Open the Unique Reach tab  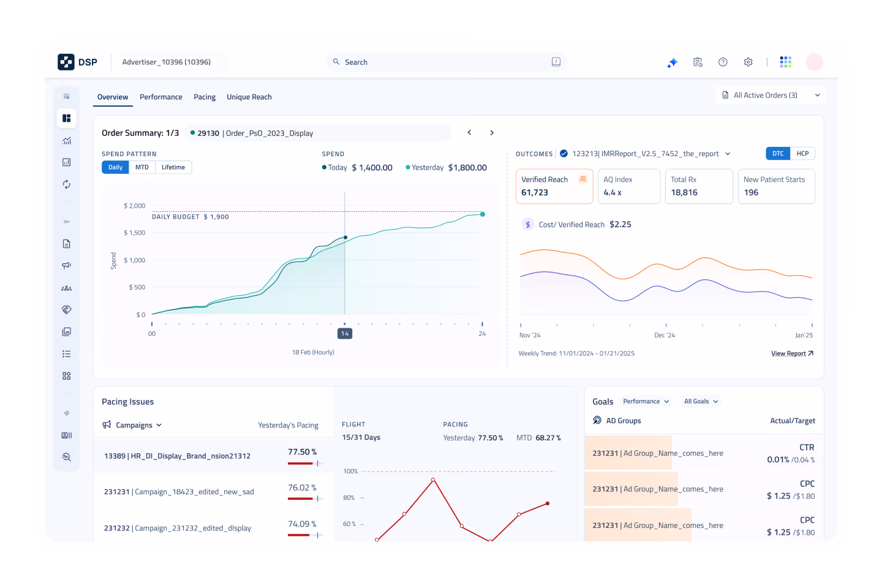click(x=249, y=97)
